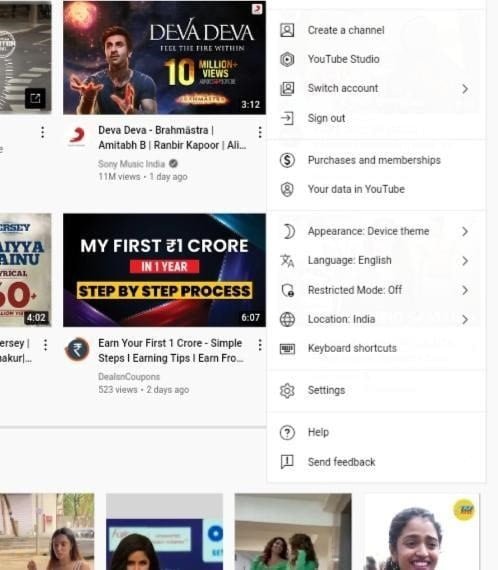Open Sony Music India channel avatar
The height and width of the screenshot is (570, 498).
coord(77,136)
